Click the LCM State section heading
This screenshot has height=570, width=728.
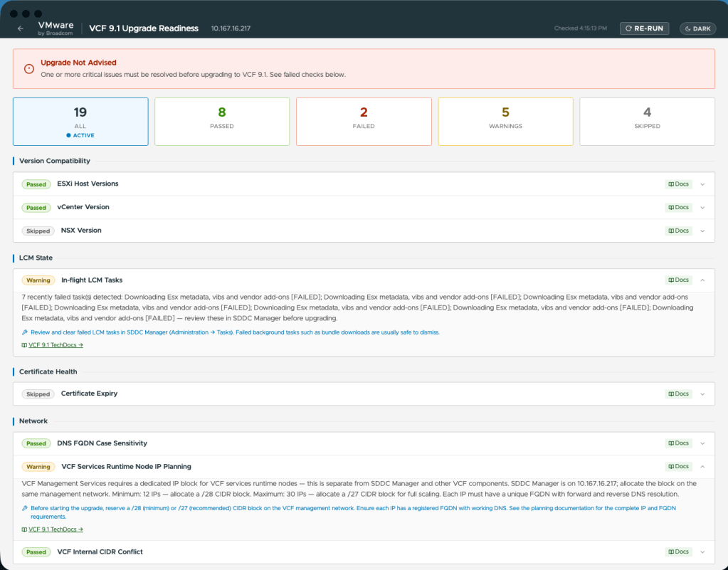click(36, 258)
